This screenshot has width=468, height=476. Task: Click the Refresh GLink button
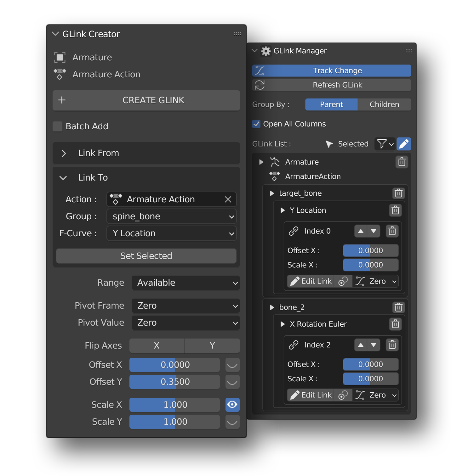[x=332, y=85]
